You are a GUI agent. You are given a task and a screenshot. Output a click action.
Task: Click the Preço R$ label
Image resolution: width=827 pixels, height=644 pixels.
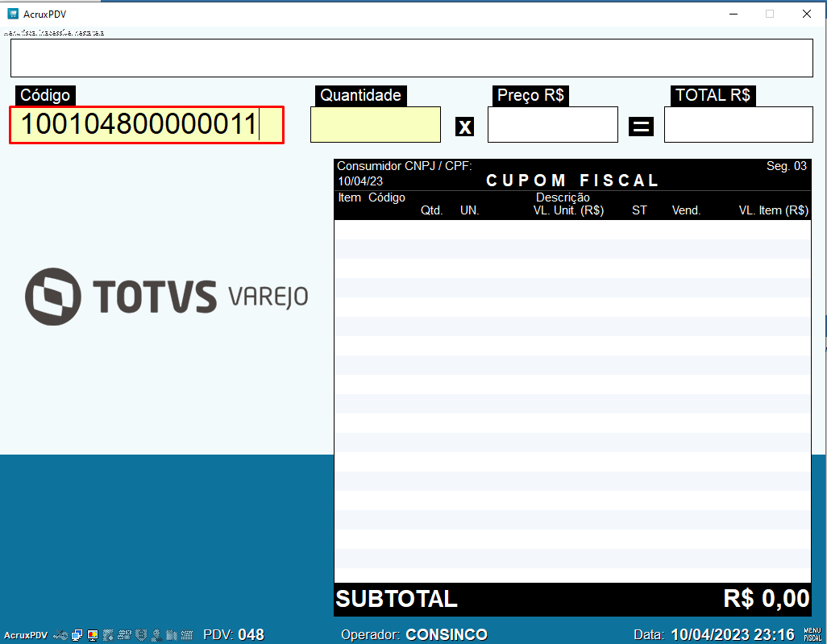pos(530,95)
